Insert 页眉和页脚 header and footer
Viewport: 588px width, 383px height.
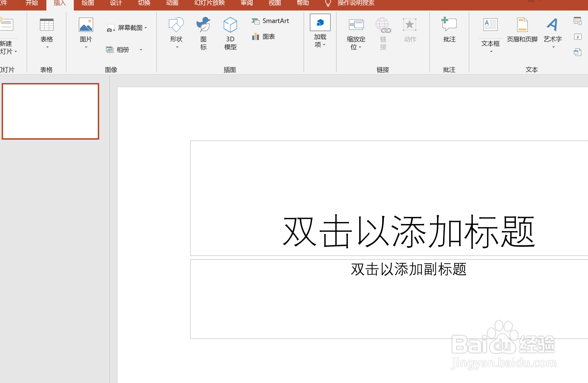click(522, 32)
